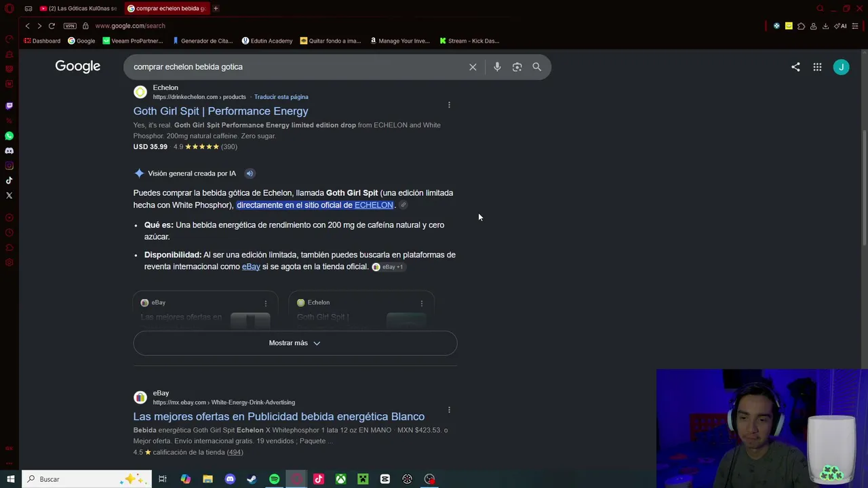Open a new browser tab
This screenshot has height=488, width=868.
point(216,8)
